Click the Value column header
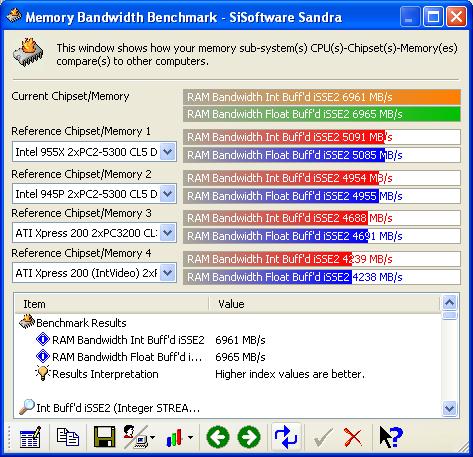The image size is (473, 457). coord(324,304)
